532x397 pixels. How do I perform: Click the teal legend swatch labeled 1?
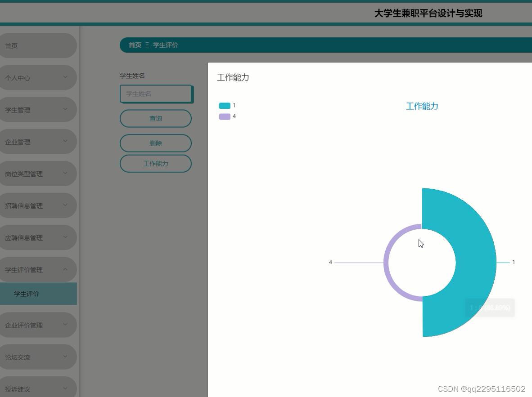(x=225, y=105)
